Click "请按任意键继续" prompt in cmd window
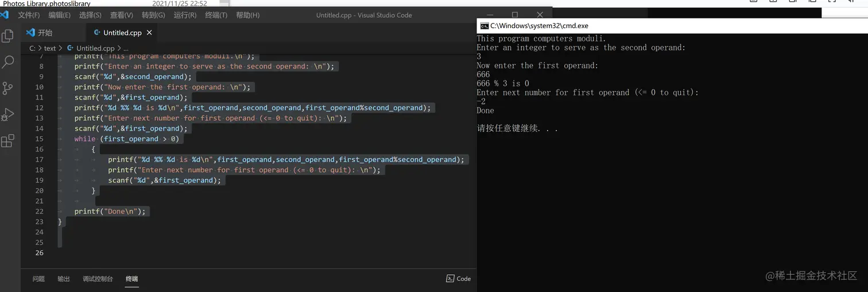Screen dimensions: 868x292 tap(517, 128)
